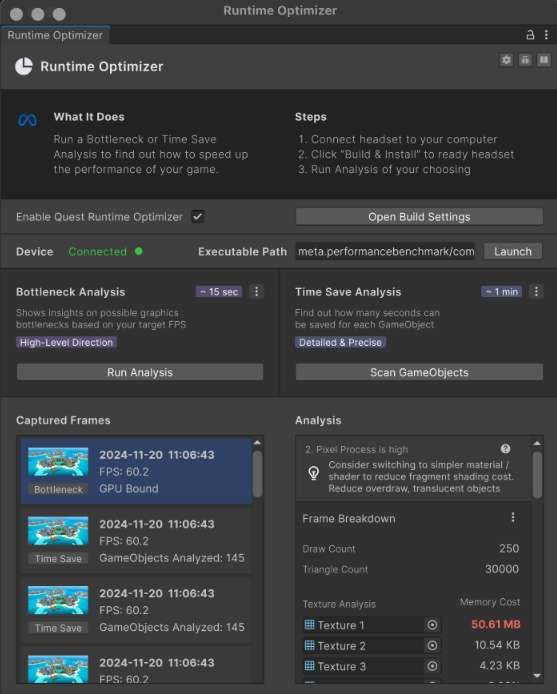Screen dimensions: 557x694
Task: Focus the Executable Path input field
Action: pyautogui.click(x=385, y=251)
